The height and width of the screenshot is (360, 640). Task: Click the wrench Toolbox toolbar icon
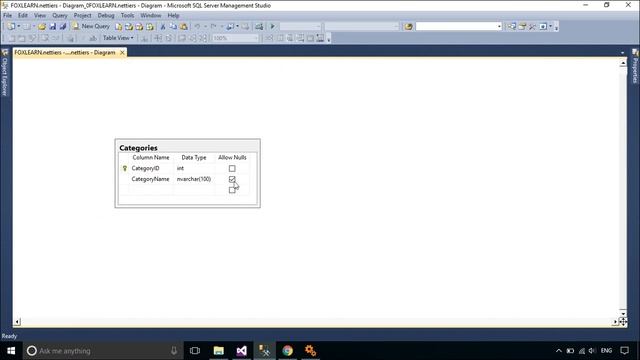pos(532,27)
